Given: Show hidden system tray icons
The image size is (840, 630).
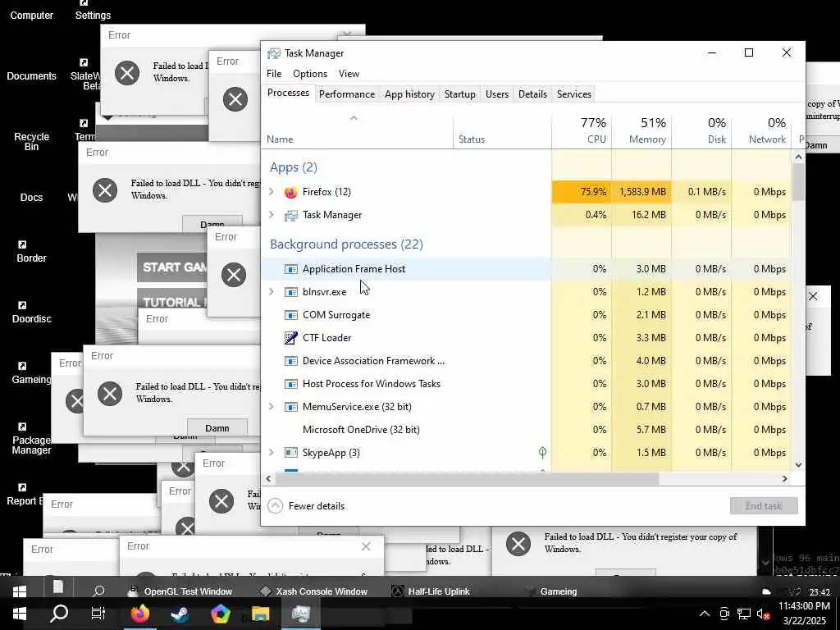Looking at the screenshot, I should [705, 614].
